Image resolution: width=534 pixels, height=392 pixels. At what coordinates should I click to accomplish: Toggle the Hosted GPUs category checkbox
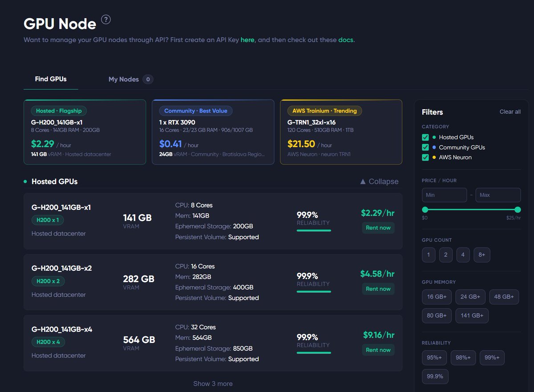click(425, 137)
